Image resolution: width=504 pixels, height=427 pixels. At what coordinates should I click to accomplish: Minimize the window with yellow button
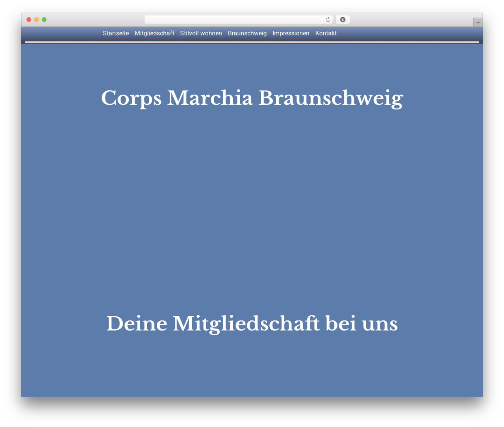coord(37,20)
